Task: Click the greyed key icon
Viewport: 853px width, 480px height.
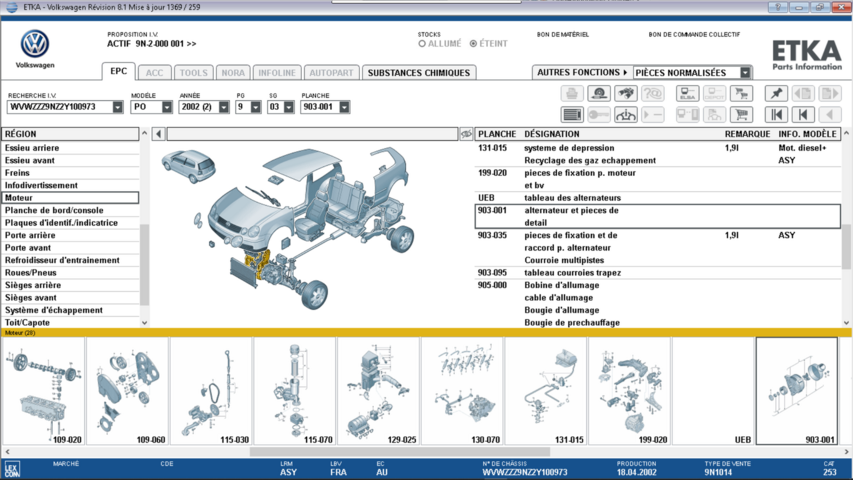Action: click(599, 115)
